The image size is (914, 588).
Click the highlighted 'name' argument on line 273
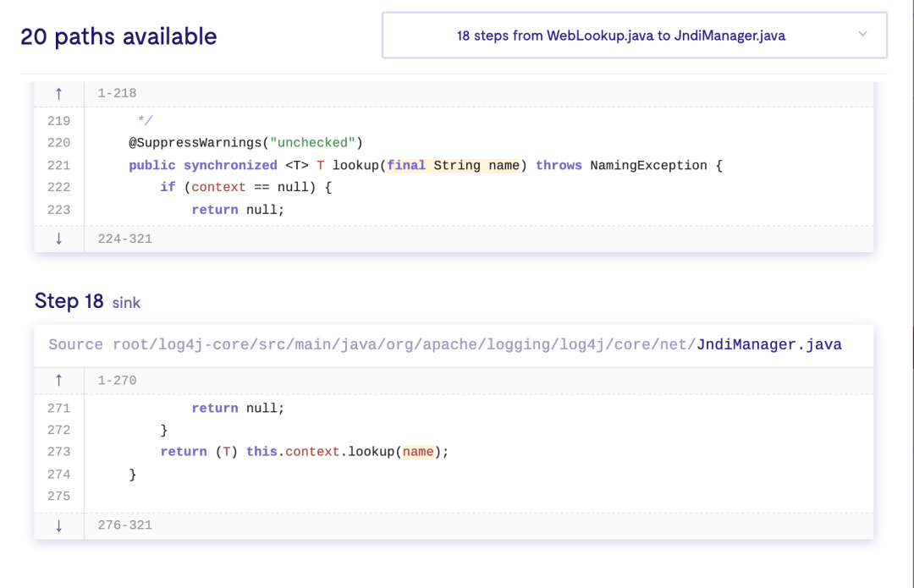tap(418, 452)
